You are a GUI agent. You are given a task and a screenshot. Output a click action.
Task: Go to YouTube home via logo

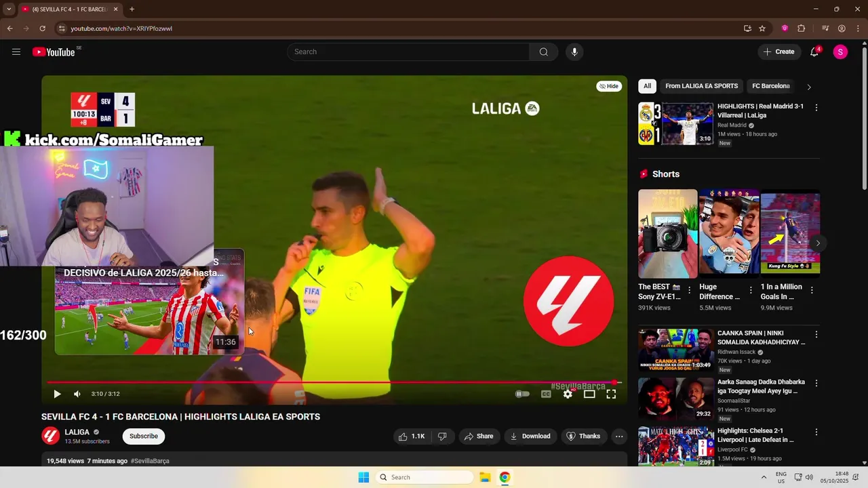tap(54, 52)
